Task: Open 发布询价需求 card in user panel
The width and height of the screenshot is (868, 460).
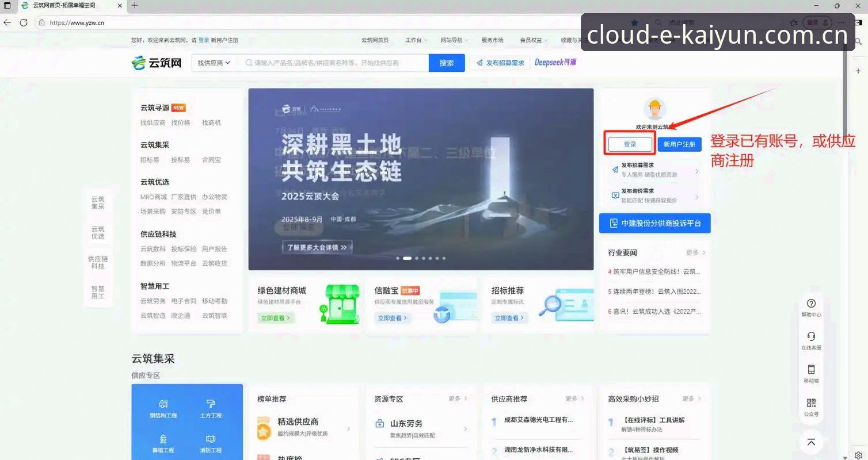Action: (655, 195)
